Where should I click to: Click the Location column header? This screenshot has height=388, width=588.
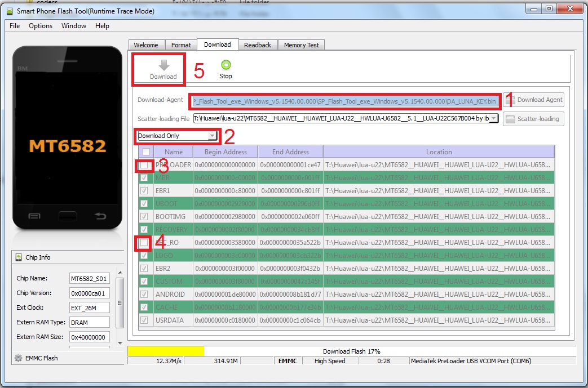[439, 151]
